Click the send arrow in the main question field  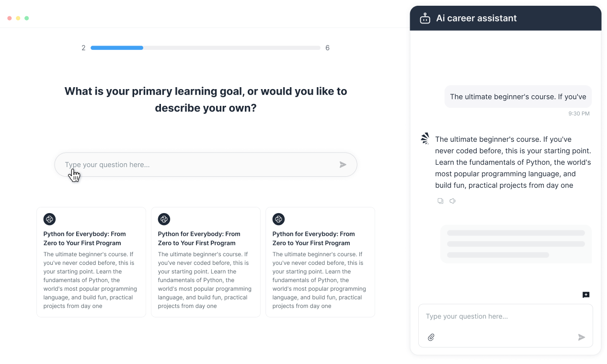coord(343,165)
